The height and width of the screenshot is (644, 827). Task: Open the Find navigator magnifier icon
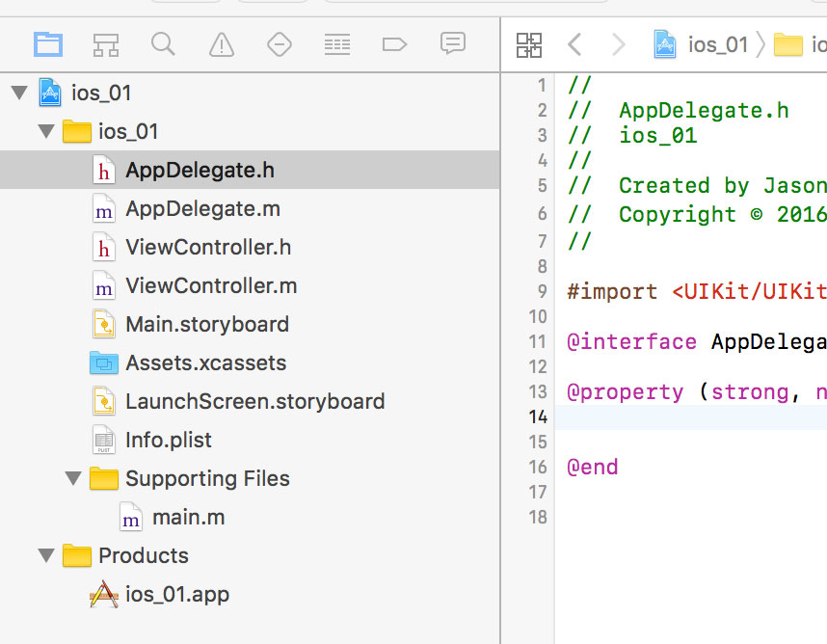(x=163, y=44)
